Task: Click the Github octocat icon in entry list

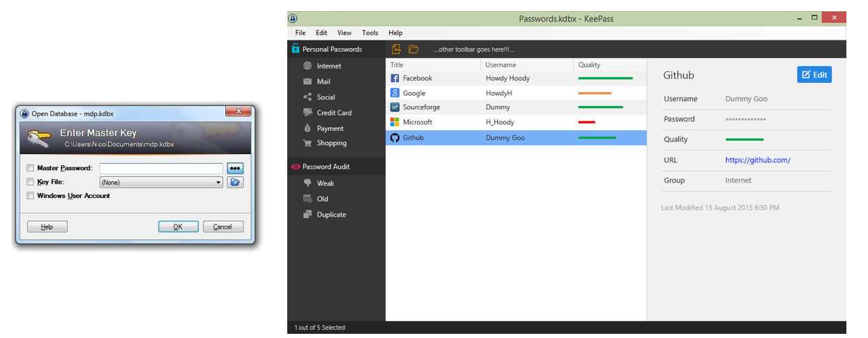Action: 395,137
